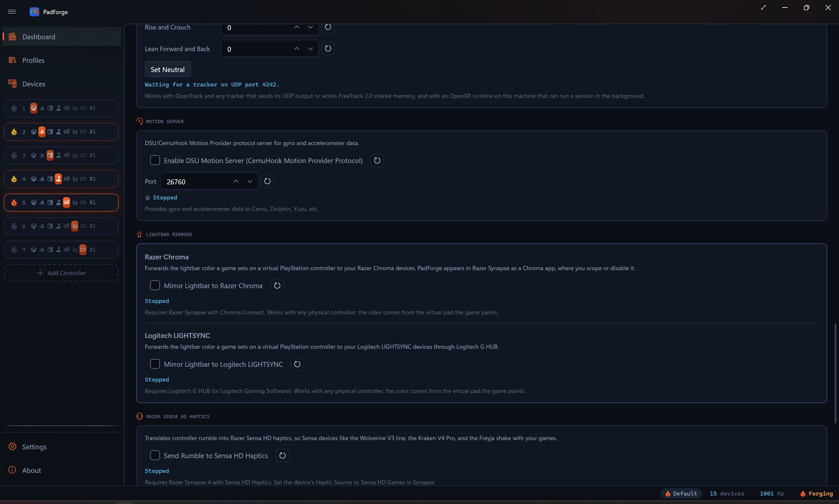This screenshot has width=839, height=504.
Task: Click Add Controller button
Action: [x=61, y=273]
